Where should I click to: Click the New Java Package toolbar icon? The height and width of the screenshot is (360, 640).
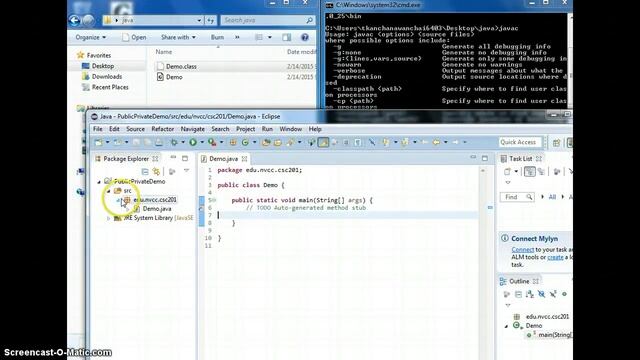pyautogui.click(x=233, y=142)
